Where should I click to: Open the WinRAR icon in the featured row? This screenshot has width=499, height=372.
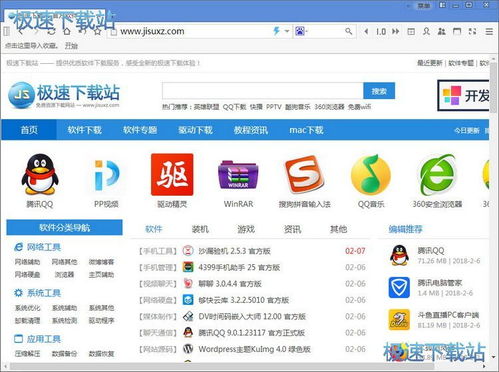tap(238, 174)
